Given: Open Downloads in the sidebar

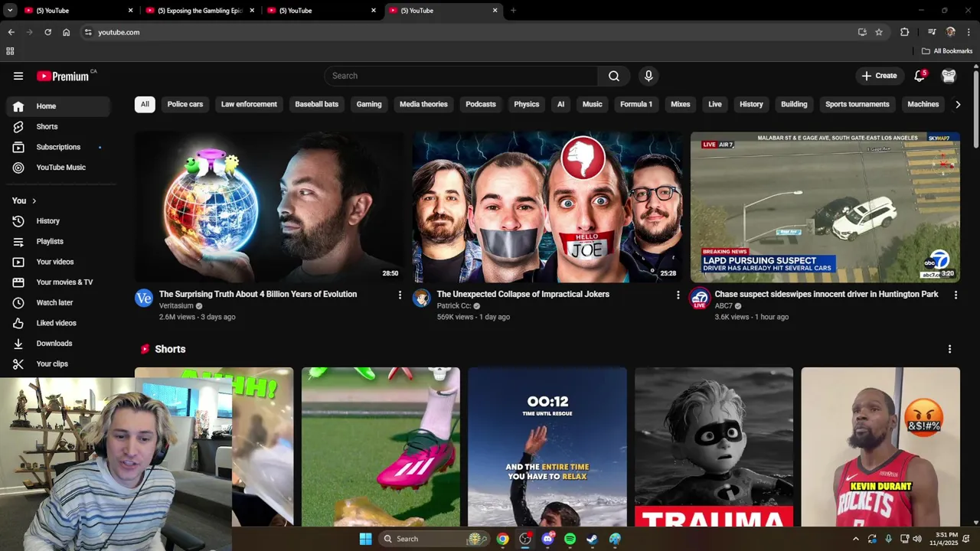Looking at the screenshot, I should click(58, 344).
